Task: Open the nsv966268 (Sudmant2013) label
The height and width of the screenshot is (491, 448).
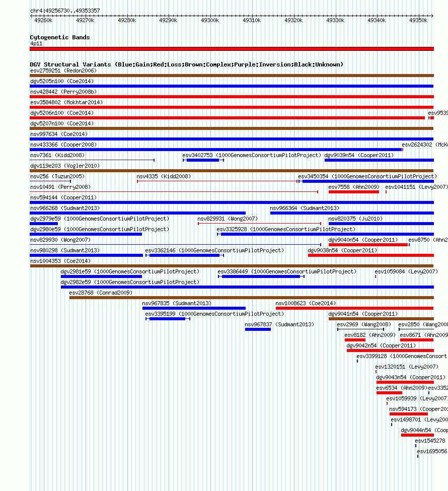Action: (x=65, y=208)
